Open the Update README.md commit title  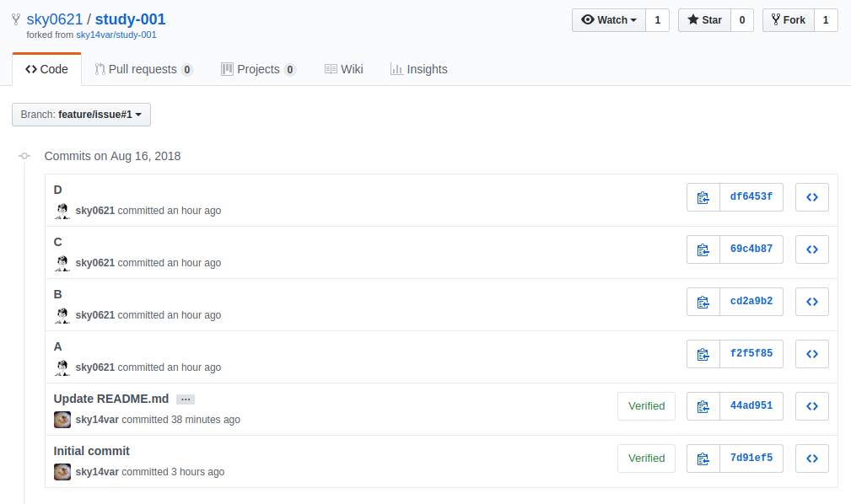(111, 399)
